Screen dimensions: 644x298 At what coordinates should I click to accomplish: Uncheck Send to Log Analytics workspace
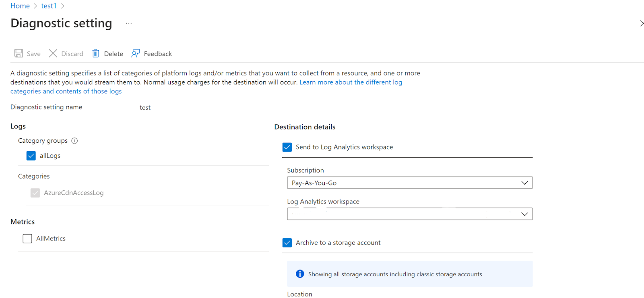[x=287, y=147]
